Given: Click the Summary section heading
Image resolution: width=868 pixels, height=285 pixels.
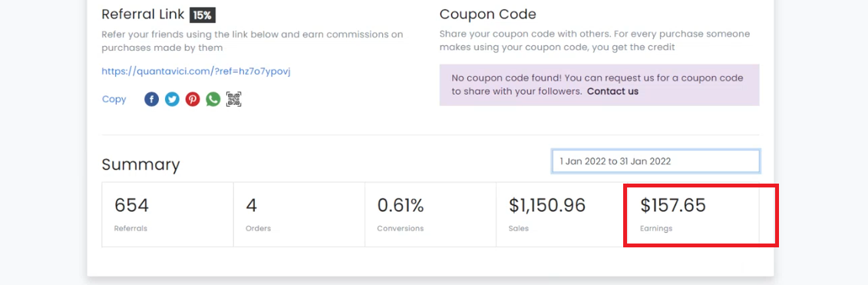Looking at the screenshot, I should [140, 164].
